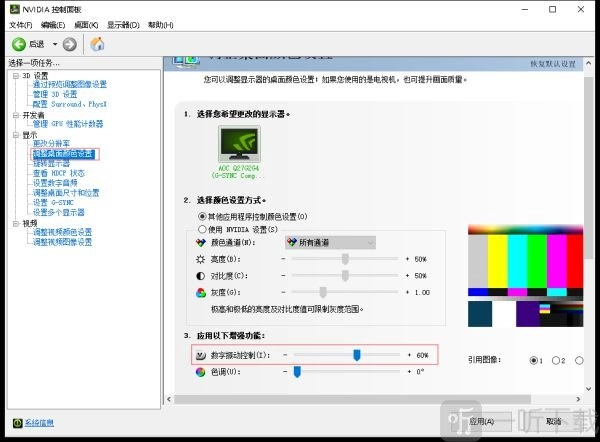Open the 系统信息 link
The width and height of the screenshot is (600, 442).
pyautogui.click(x=39, y=423)
